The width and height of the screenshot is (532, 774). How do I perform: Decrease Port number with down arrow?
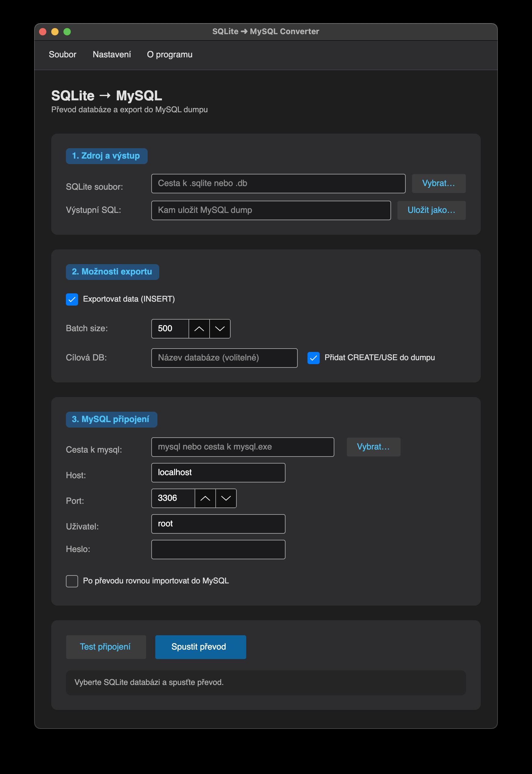click(x=226, y=498)
